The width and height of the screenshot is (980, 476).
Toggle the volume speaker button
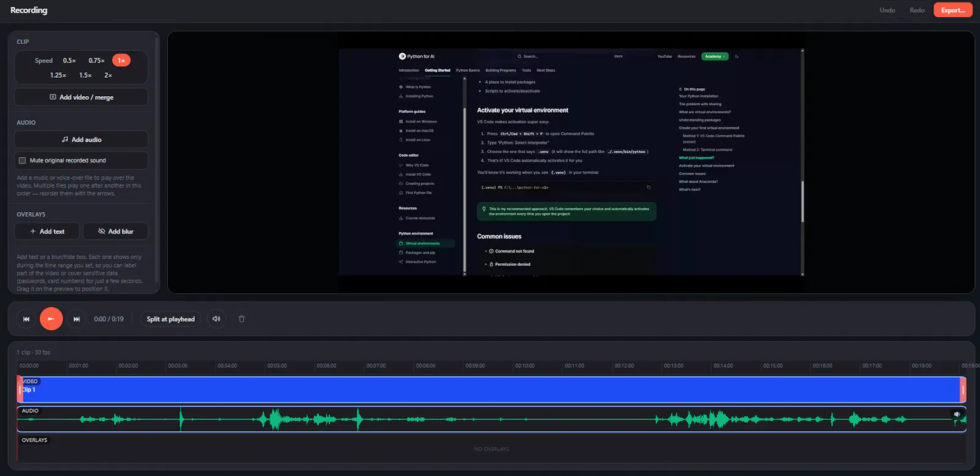216,319
